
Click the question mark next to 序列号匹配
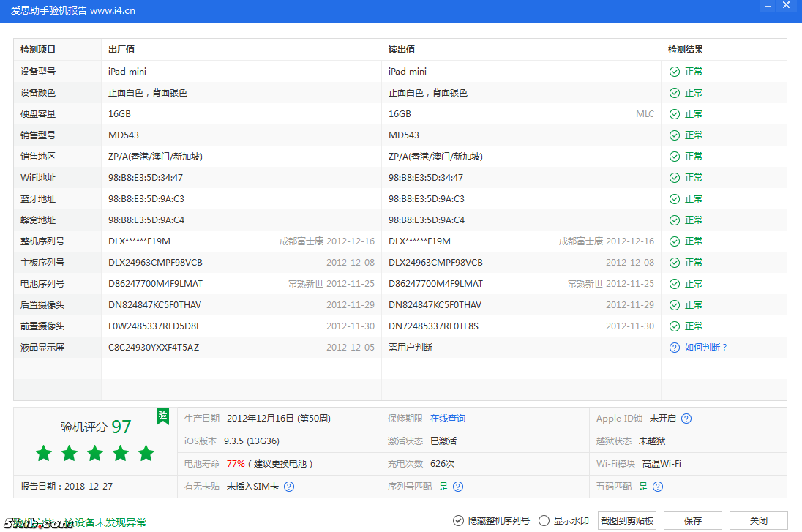coord(458,487)
